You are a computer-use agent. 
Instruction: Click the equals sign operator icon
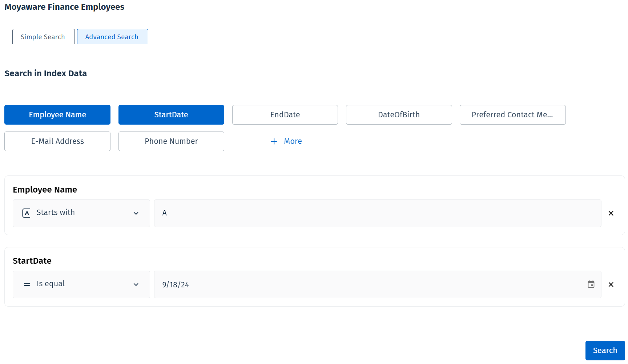point(27,284)
